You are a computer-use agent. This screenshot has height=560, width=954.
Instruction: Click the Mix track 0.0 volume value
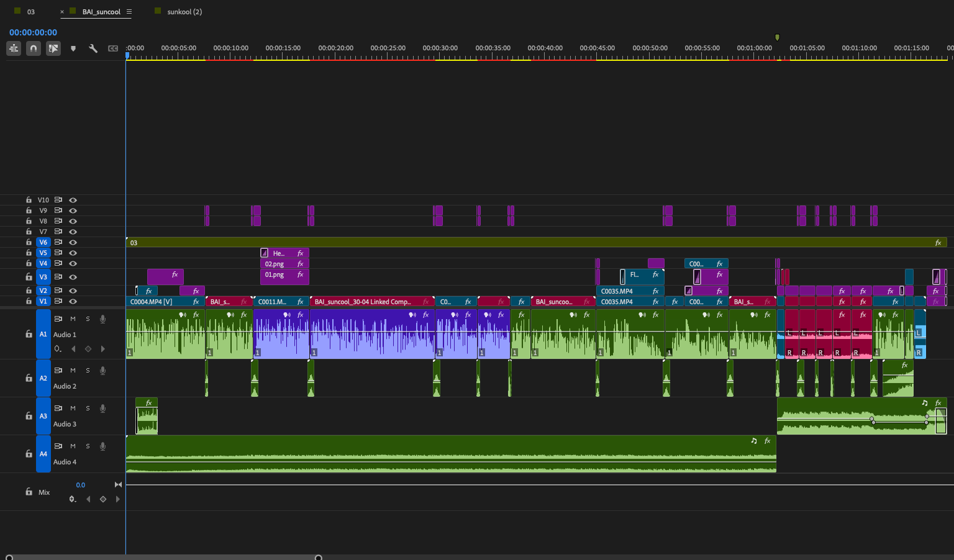[x=81, y=485]
